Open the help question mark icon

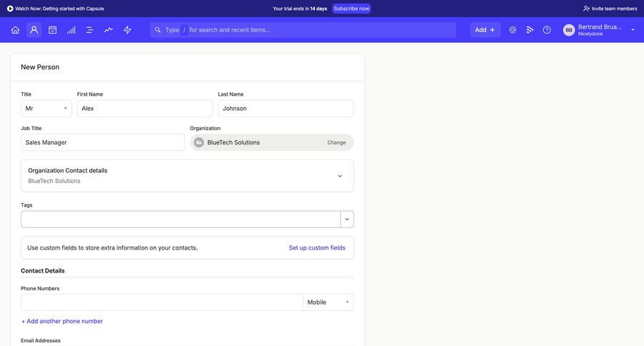point(547,30)
